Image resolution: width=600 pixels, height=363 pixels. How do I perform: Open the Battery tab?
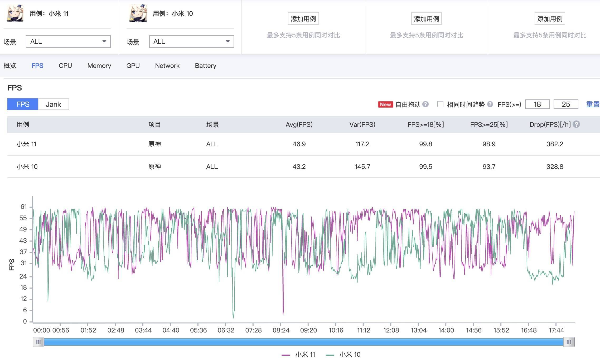click(x=205, y=66)
